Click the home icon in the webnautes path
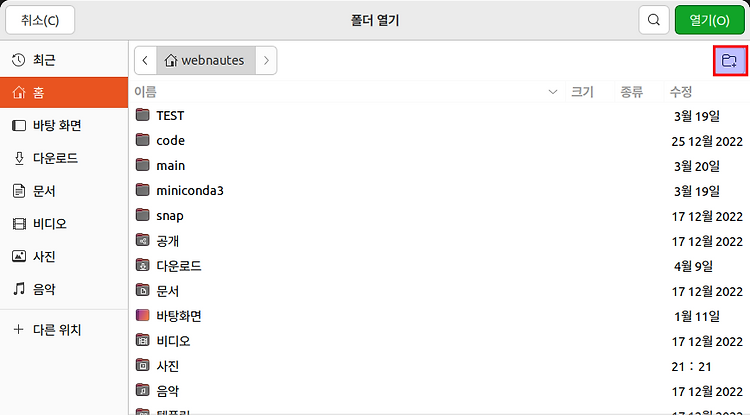Viewport: 750px width, 415px height. tap(171, 60)
